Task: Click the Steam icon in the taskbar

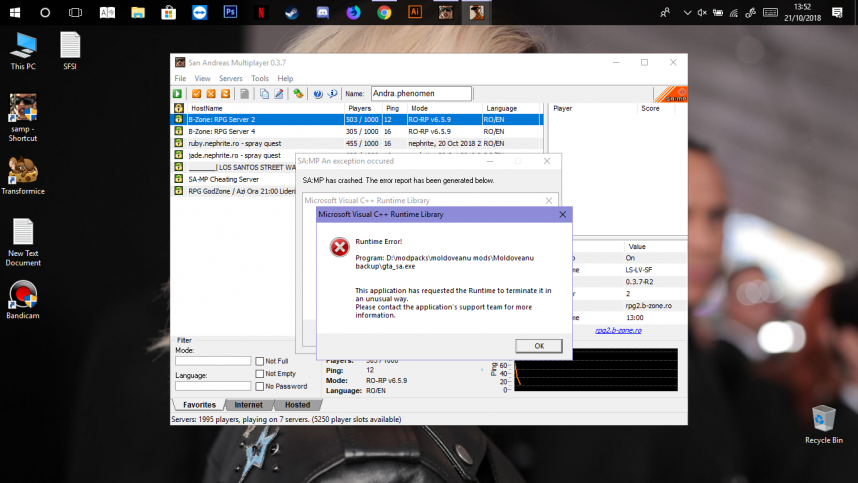Action: coord(292,12)
